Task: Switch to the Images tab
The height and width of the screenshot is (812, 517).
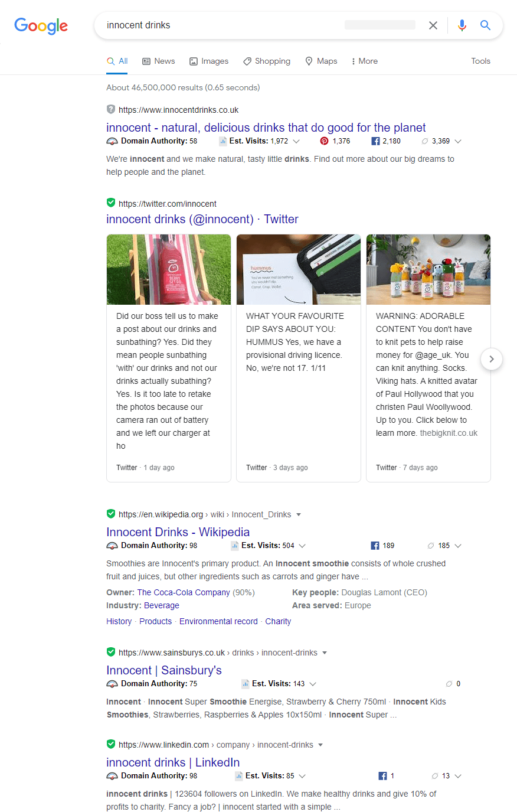Action: click(209, 61)
